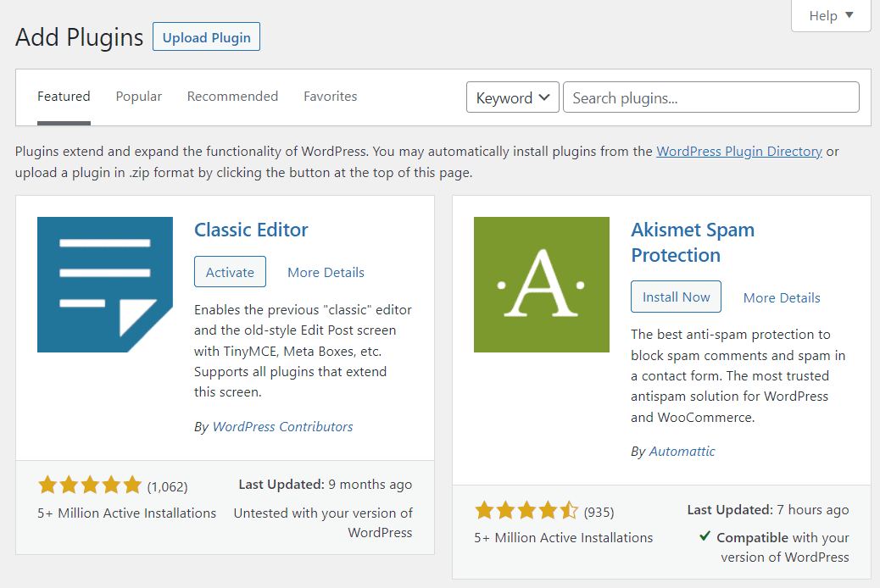880x588 pixels.
Task: Click Classic Editor's five-star rating
Action: tap(89, 485)
